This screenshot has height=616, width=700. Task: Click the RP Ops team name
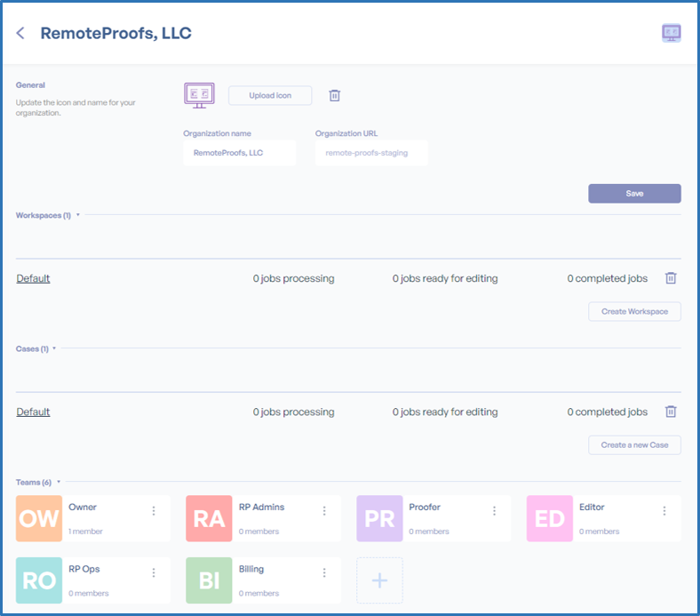(84, 569)
